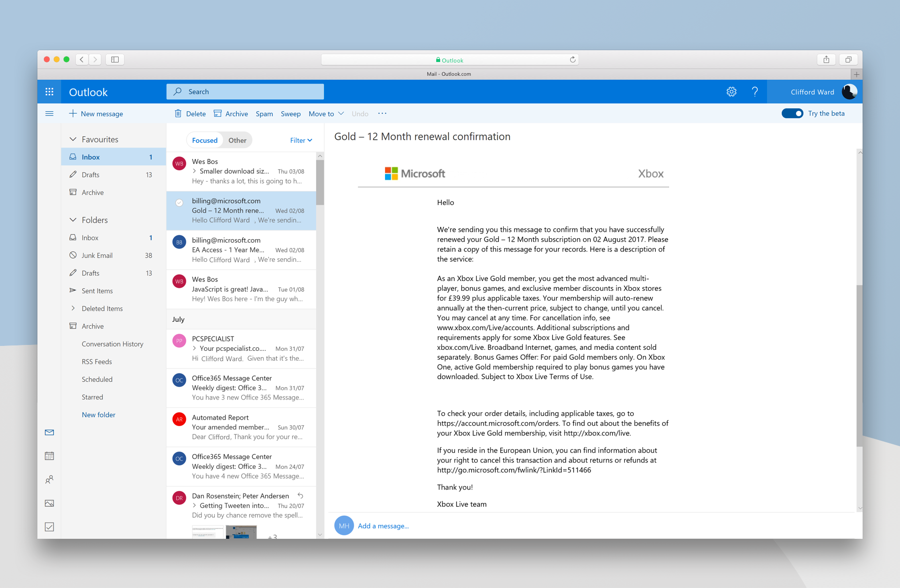Open the Automated Report email
This screenshot has width=900, height=588.
pyautogui.click(x=241, y=427)
